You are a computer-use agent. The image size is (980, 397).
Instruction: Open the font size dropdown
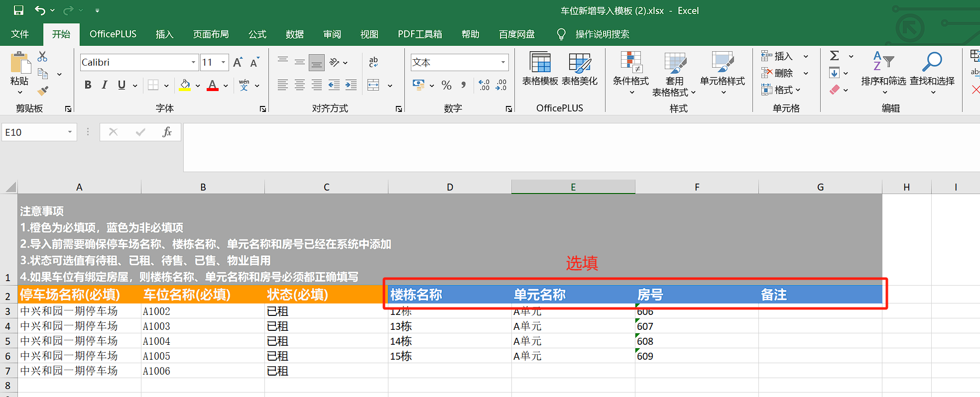[224, 62]
